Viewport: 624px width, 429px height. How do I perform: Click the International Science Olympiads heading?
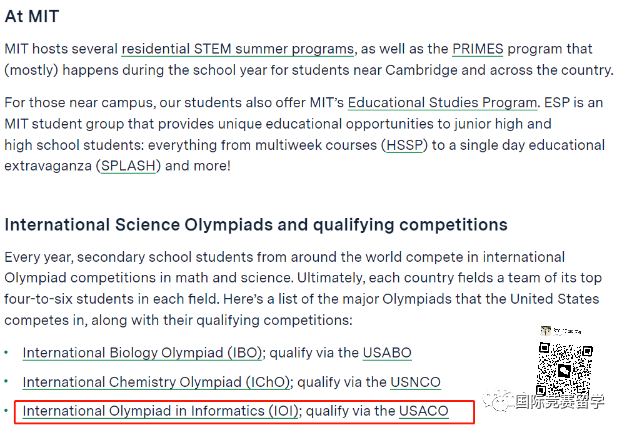pyautogui.click(x=255, y=225)
